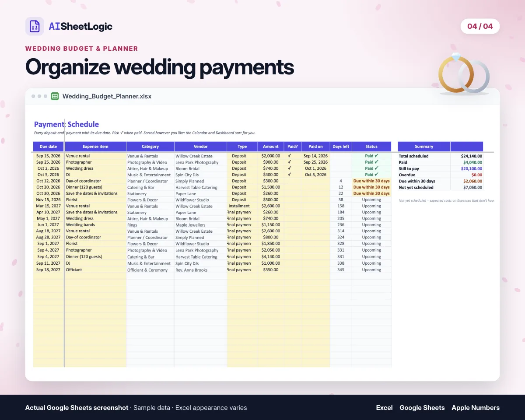Click the Days left value 22
The image size is (525, 420).
(x=341, y=193)
